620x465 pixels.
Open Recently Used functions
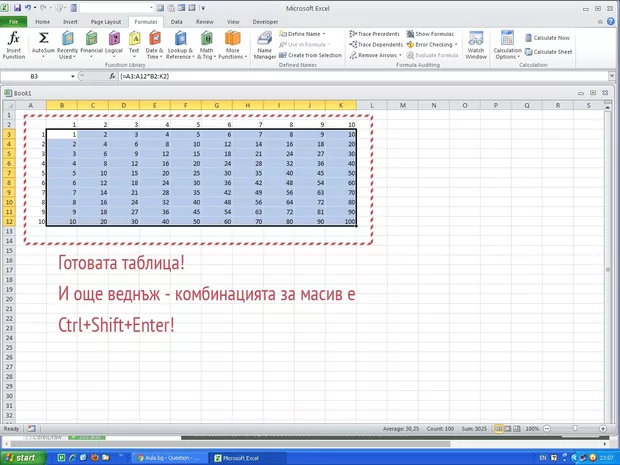pos(68,45)
